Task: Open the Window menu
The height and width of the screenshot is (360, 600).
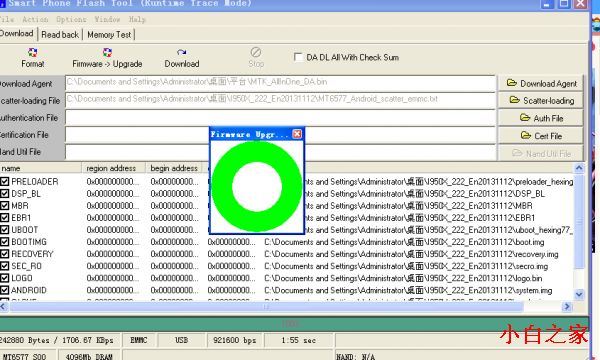Action: point(107,19)
